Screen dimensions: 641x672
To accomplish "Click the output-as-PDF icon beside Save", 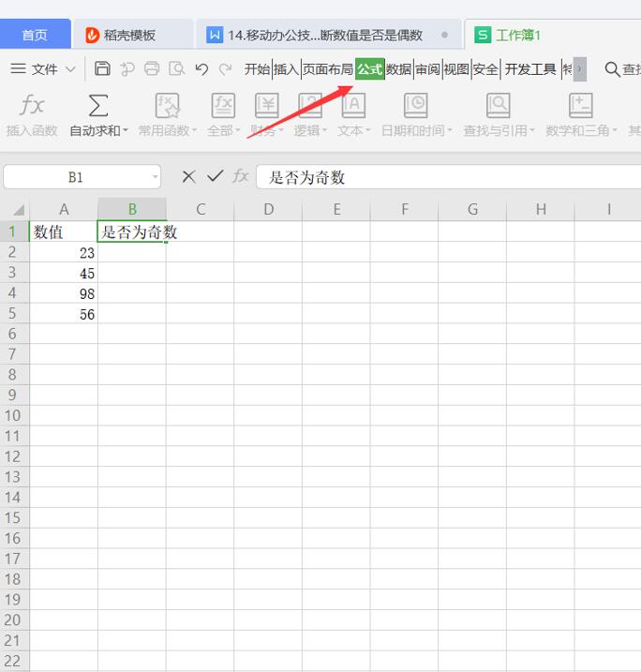I will [127, 68].
